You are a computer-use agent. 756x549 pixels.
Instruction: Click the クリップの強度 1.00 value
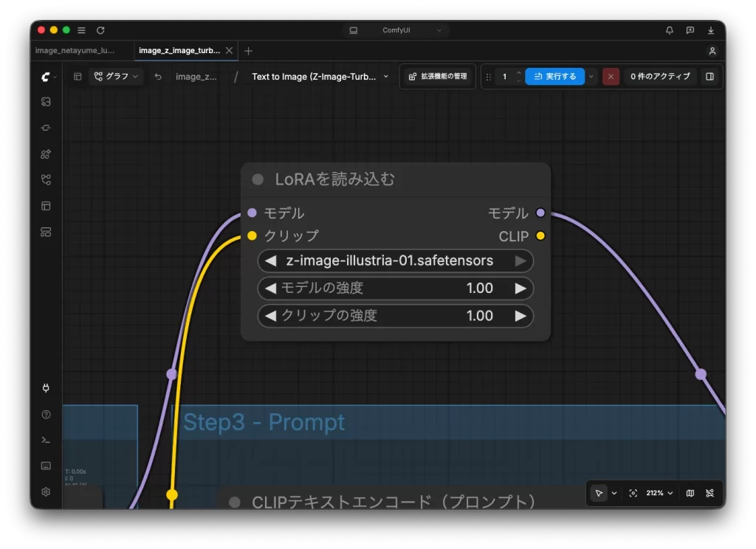(x=479, y=316)
